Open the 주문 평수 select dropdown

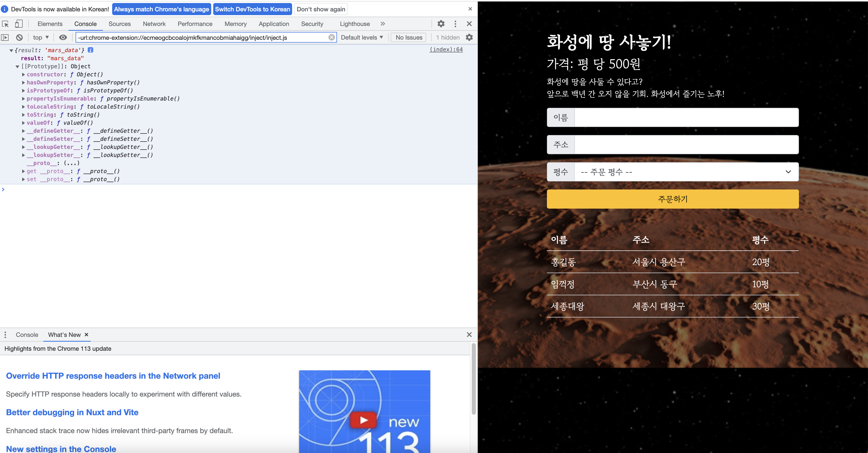point(686,172)
